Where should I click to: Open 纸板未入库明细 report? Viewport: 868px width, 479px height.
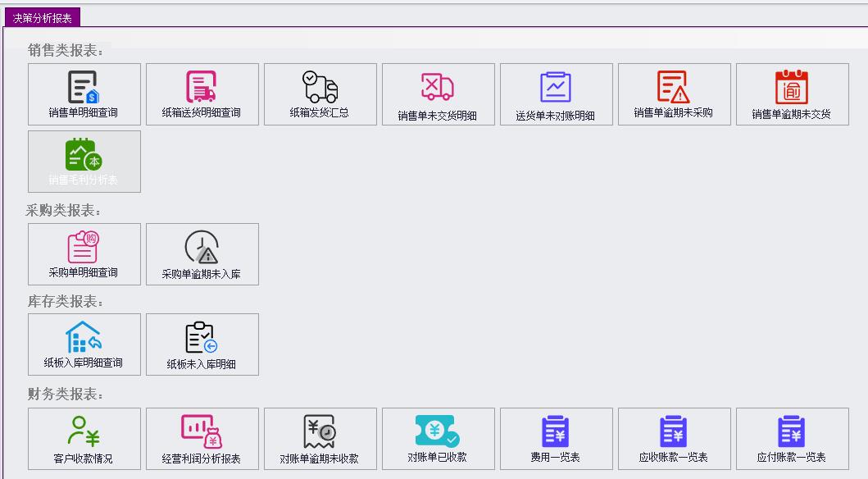pos(202,344)
